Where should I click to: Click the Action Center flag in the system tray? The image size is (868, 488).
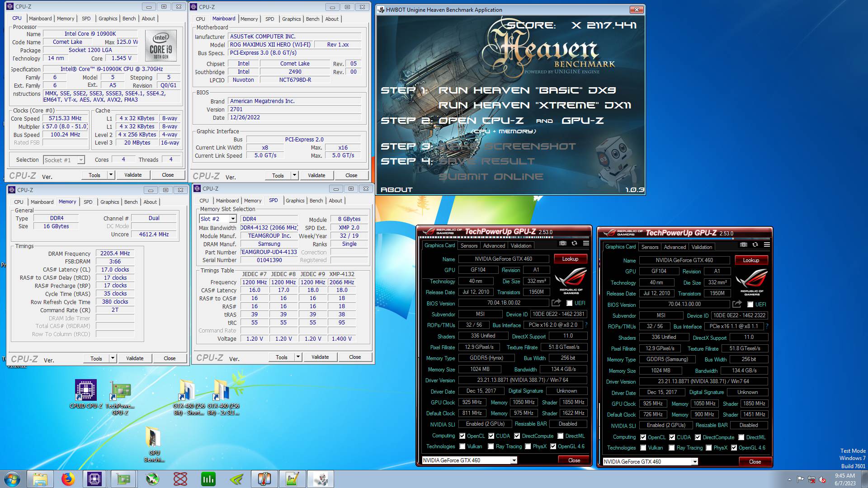pos(801,479)
